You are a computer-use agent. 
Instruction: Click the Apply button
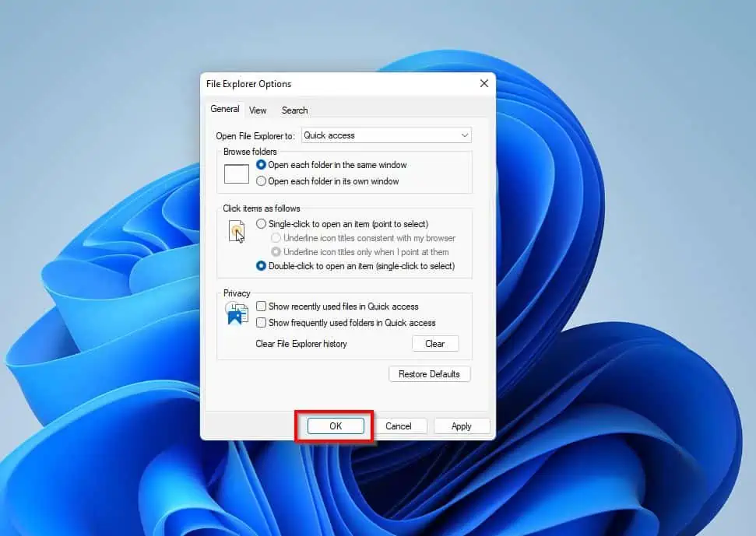click(x=462, y=426)
